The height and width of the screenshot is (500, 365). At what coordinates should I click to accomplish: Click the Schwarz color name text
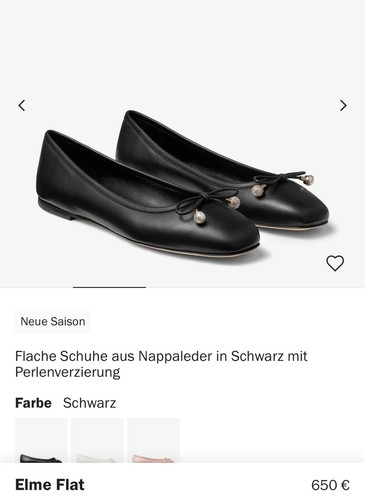[x=90, y=403]
